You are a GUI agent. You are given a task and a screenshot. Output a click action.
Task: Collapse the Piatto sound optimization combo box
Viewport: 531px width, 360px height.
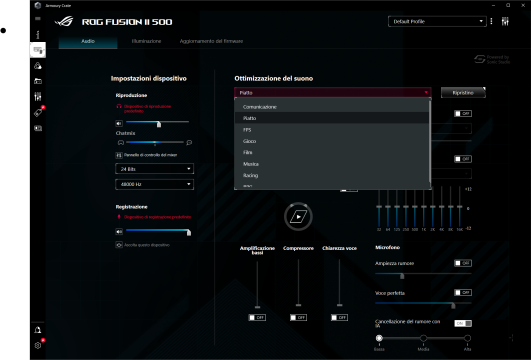333,92
